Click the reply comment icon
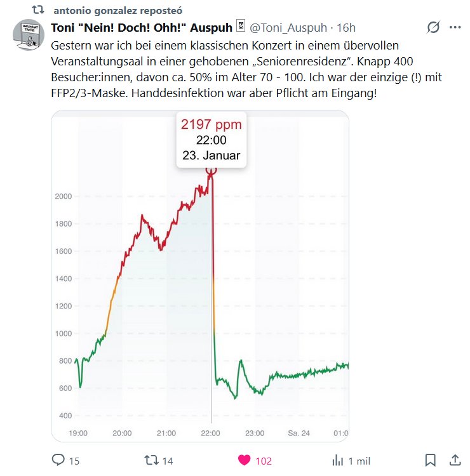This screenshot has width=470, height=476. pyautogui.click(x=58, y=460)
